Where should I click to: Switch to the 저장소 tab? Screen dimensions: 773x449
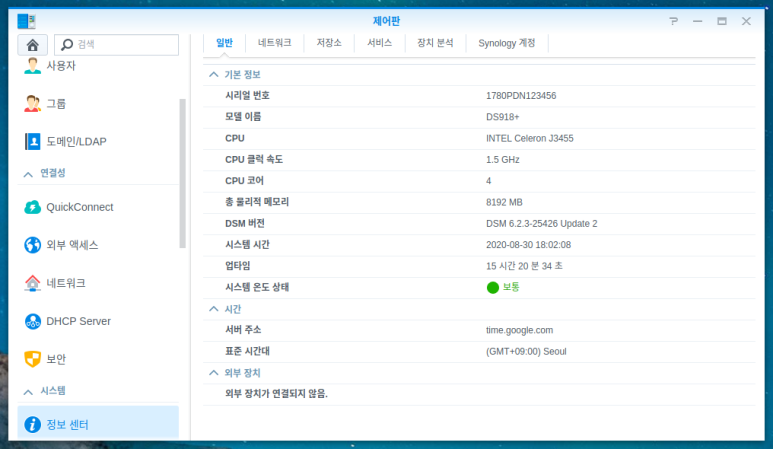click(329, 43)
